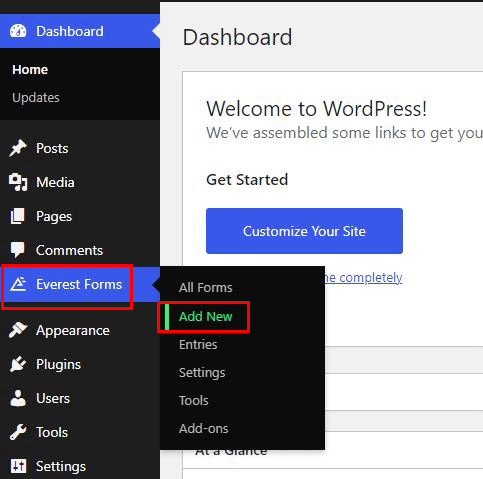Viewport: 483px width, 479px height.
Task: Click the Everest Forms mountain icon
Action: point(18,284)
